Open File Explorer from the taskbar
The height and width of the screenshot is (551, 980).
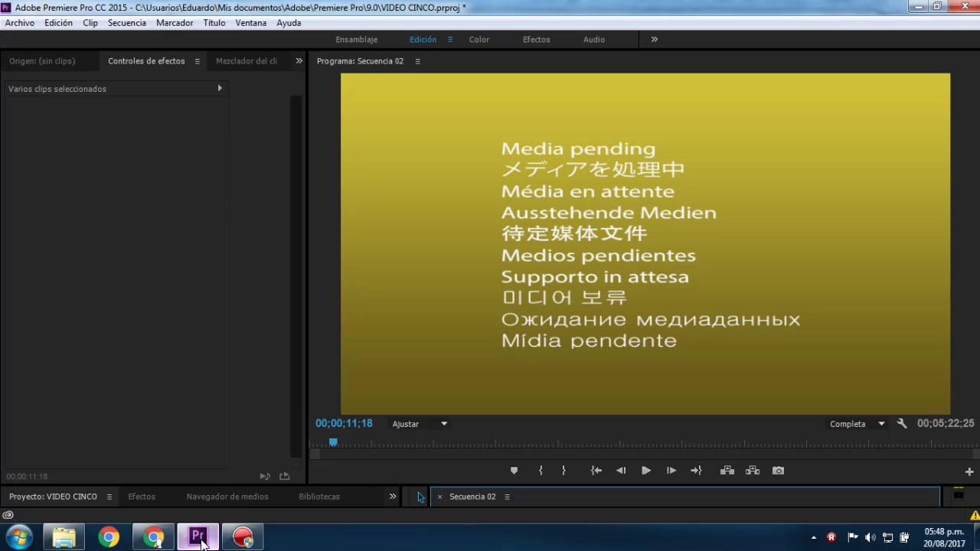tap(64, 537)
